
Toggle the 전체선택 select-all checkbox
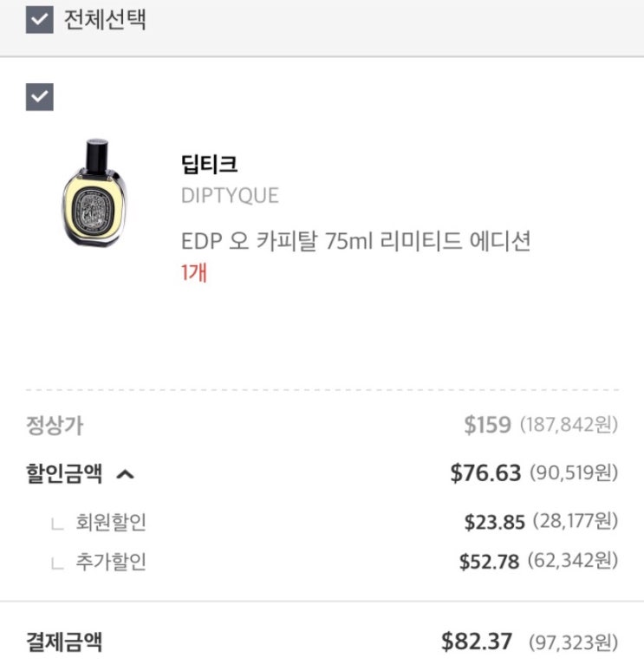[40, 20]
